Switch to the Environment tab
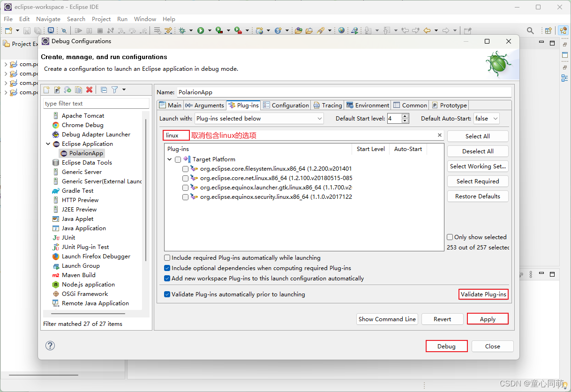Image resolution: width=571 pixels, height=392 pixels. click(x=368, y=105)
